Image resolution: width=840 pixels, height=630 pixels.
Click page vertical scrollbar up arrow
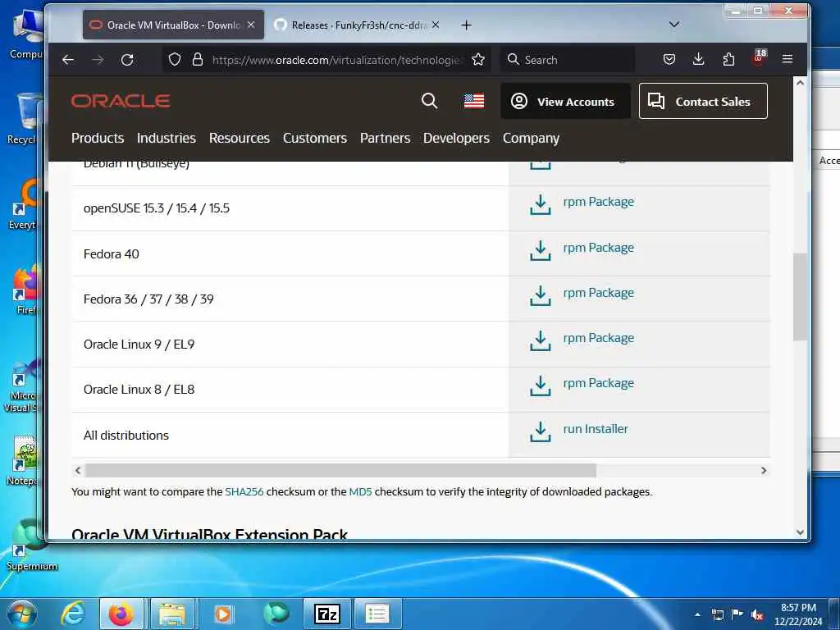point(800,83)
